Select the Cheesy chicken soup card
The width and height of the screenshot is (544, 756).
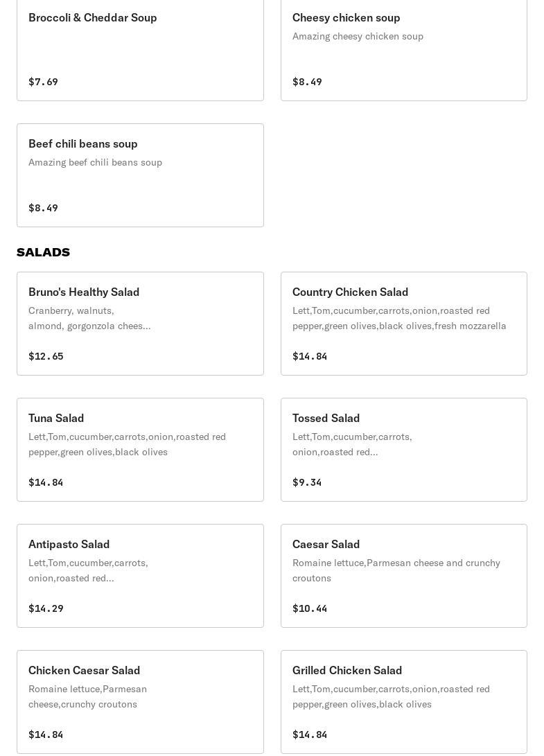403,50
